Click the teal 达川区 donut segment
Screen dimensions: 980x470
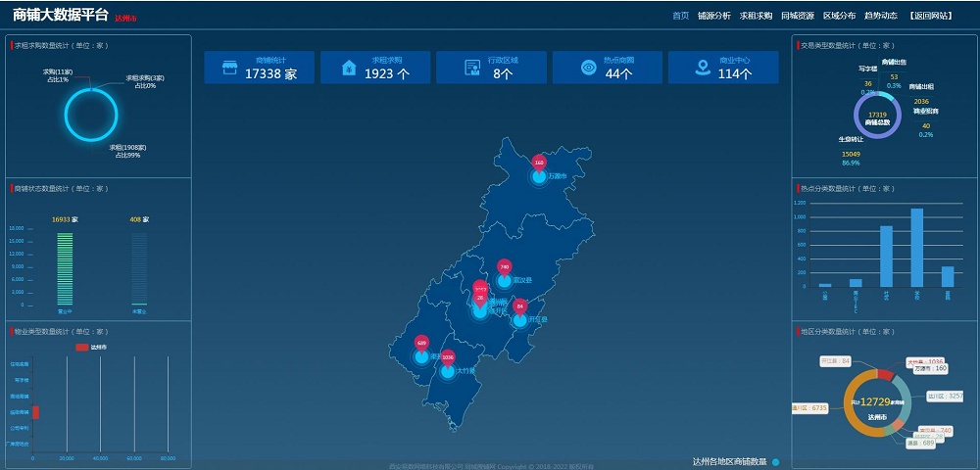pyautogui.click(x=905, y=396)
